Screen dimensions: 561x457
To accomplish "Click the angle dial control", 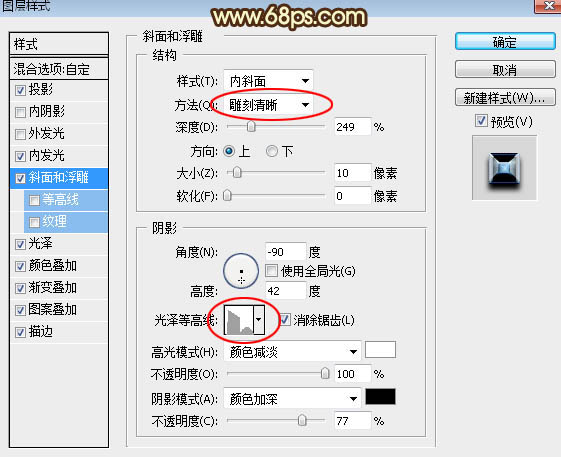I will pos(241,271).
